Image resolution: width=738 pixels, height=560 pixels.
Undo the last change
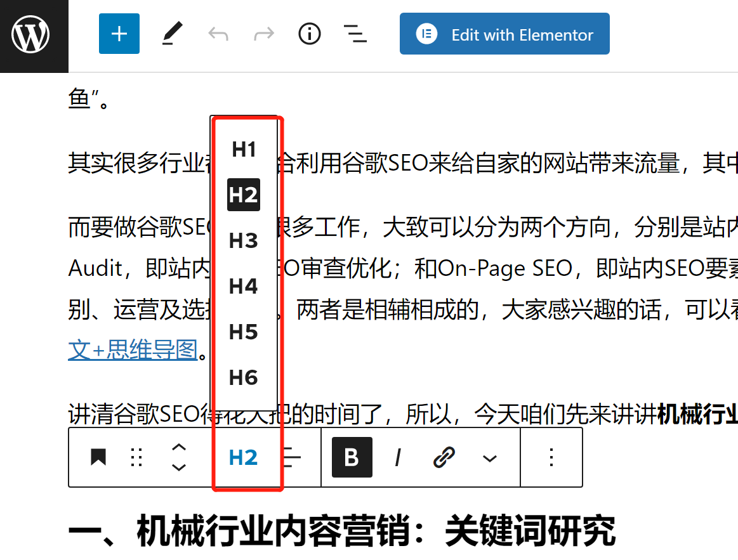click(218, 34)
